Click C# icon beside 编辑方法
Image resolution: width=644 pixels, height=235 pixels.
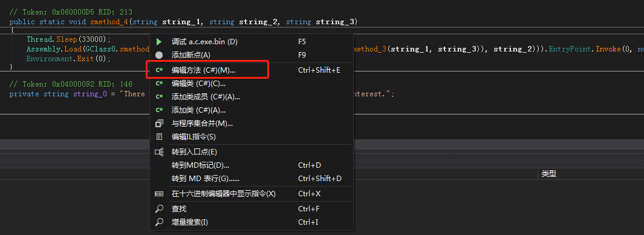[160, 70]
